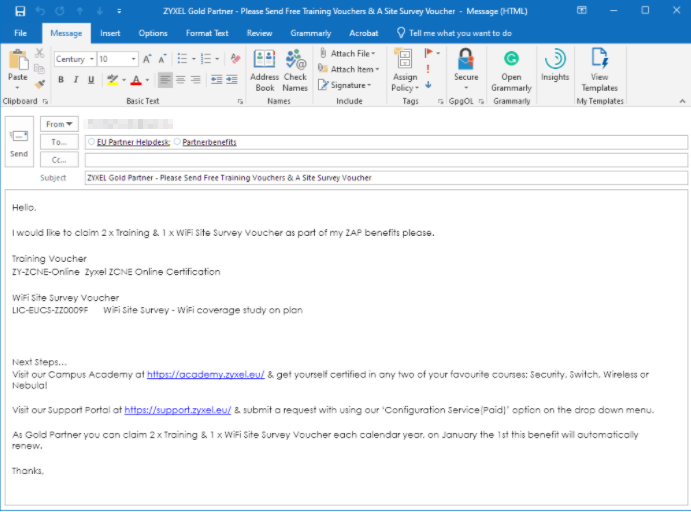Click the Save icon in title bar

(x=20, y=11)
